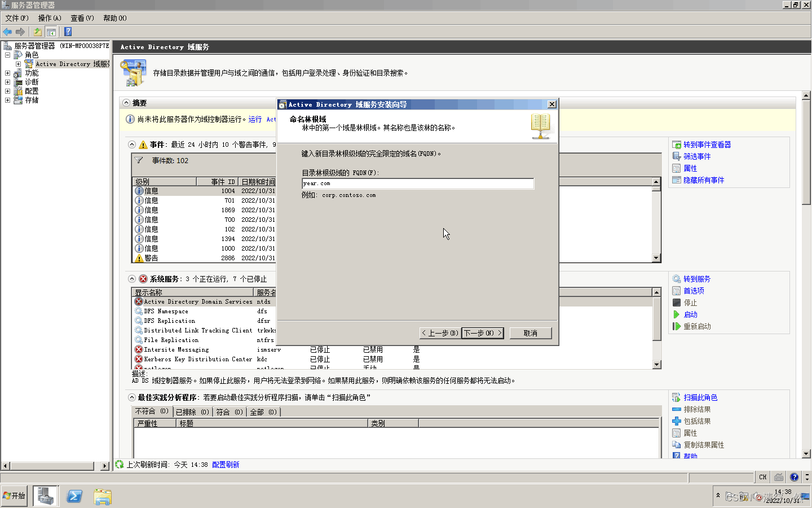The height and width of the screenshot is (508, 812).
Task: Click 服务器管理器 taskbar icon
Action: 46,496
